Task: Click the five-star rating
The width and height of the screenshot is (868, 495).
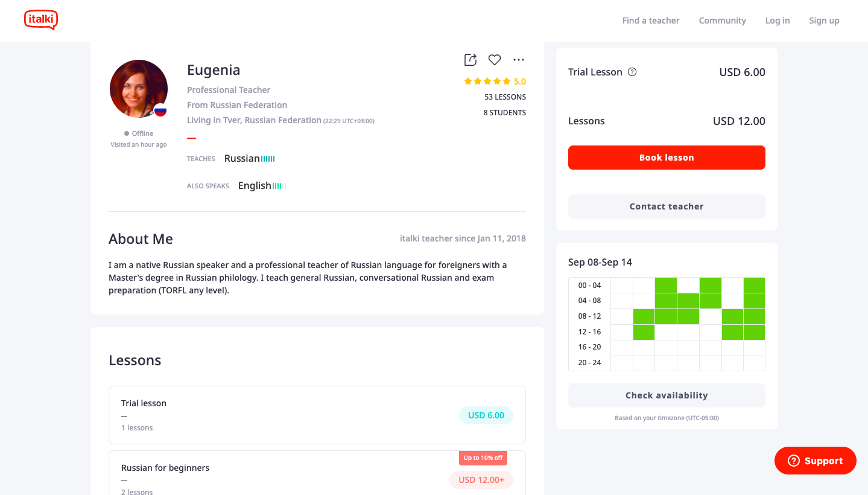Action: 487,81
